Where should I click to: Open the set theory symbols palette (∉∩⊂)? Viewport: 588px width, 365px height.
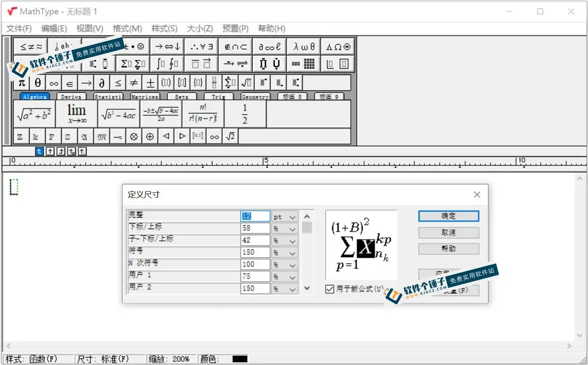(x=235, y=47)
